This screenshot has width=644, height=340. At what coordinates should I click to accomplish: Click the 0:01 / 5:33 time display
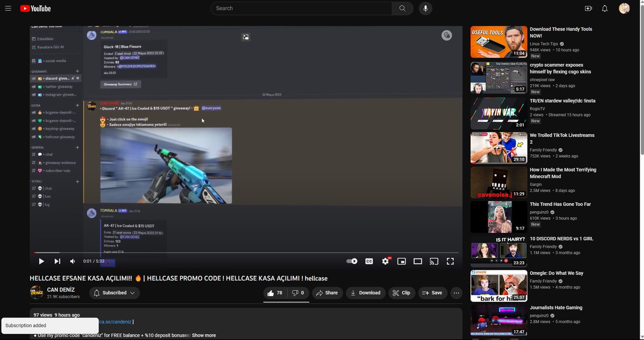94,261
